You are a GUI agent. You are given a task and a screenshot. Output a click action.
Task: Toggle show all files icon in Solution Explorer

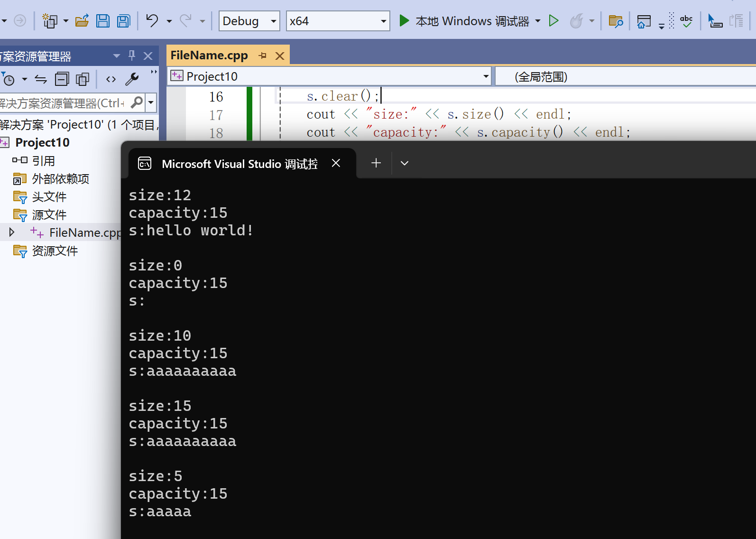tap(83, 79)
